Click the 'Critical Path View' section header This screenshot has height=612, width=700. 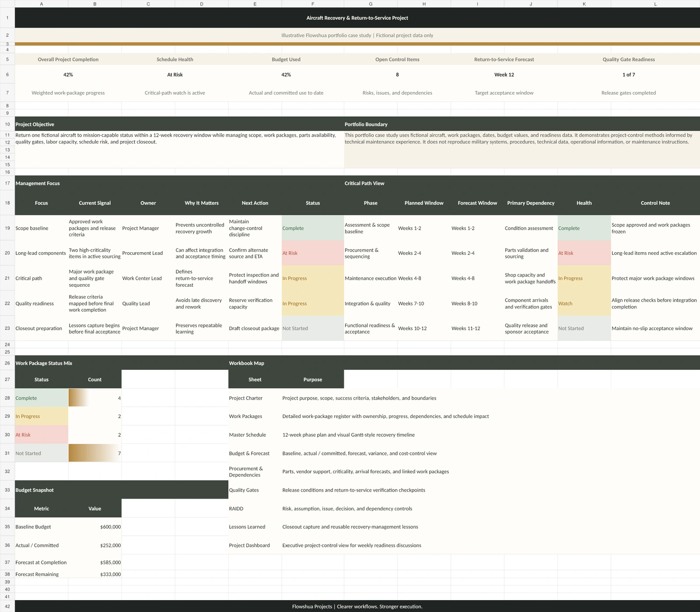click(364, 183)
